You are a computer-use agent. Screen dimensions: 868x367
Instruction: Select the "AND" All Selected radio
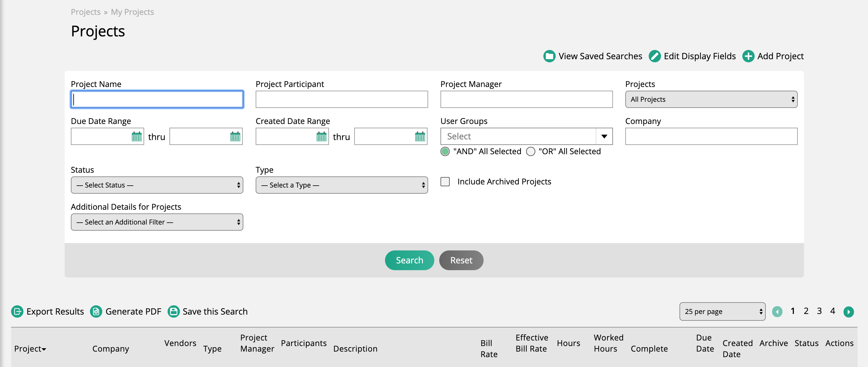(445, 151)
